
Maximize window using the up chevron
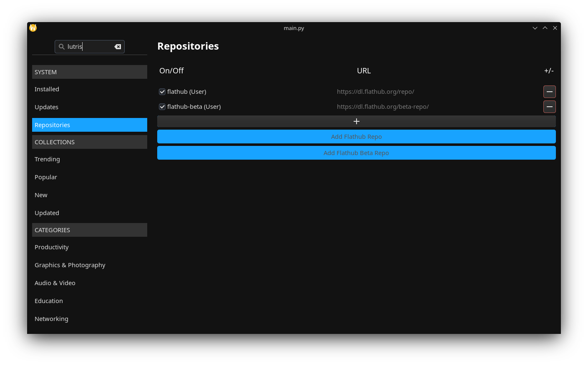[x=545, y=28]
